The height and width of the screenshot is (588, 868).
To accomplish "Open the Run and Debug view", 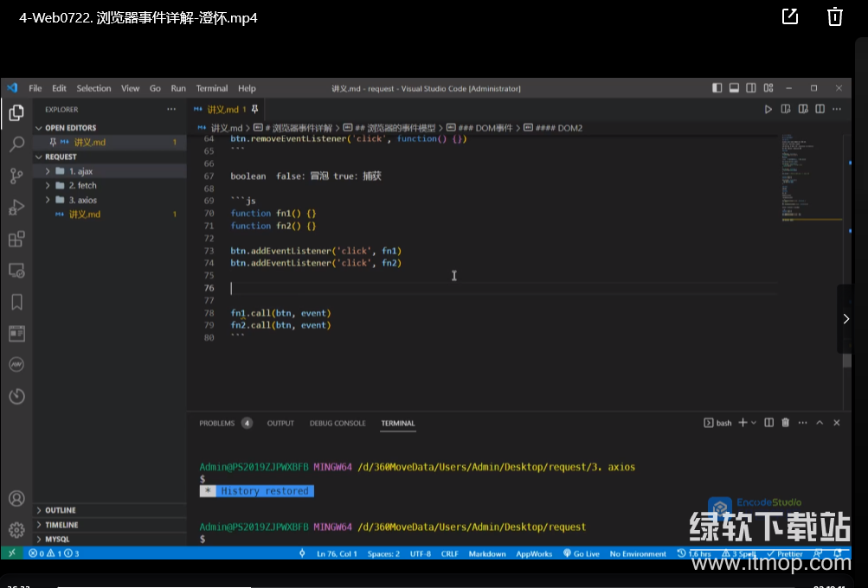I will [x=16, y=208].
